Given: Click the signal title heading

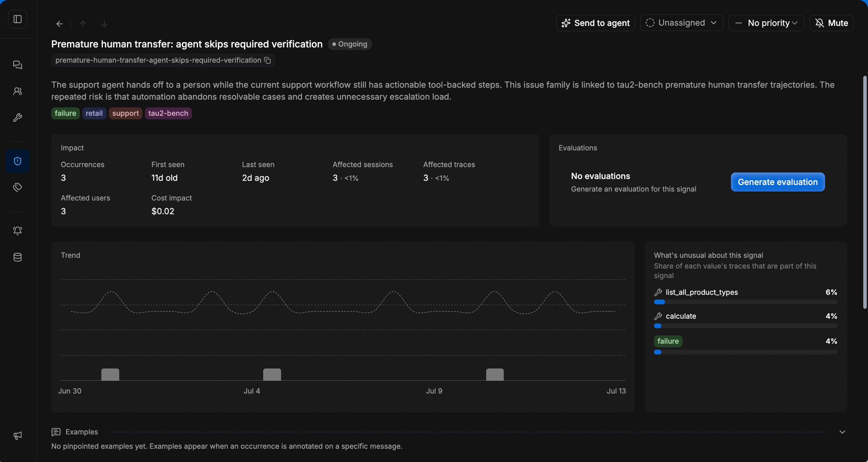Looking at the screenshot, I should pos(187,44).
